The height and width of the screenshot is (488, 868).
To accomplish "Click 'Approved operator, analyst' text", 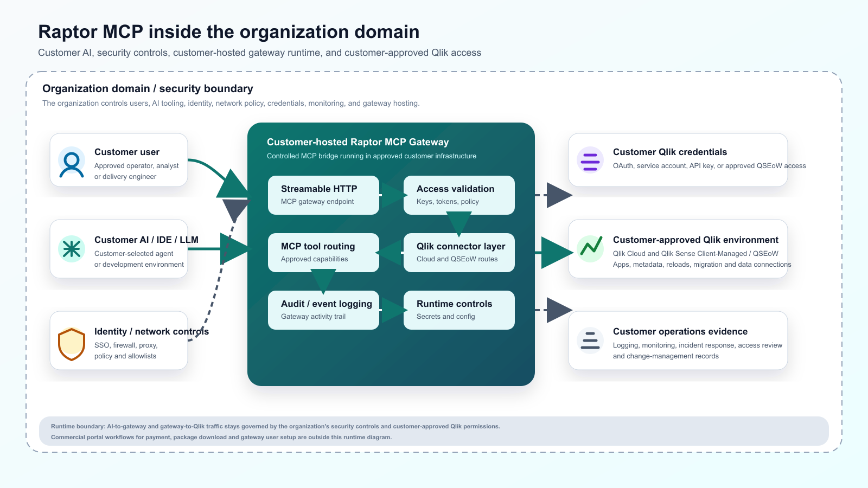I will (x=137, y=166).
